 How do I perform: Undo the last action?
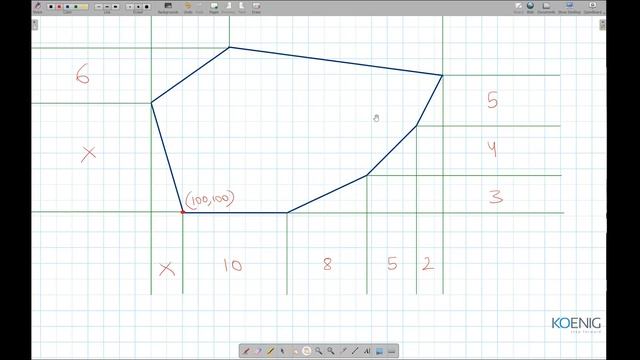click(188, 7)
